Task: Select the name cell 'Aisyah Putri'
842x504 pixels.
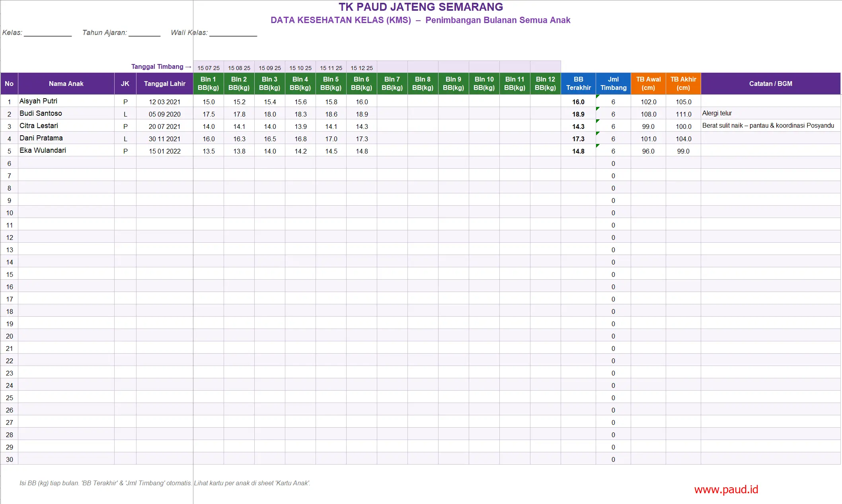Action: click(x=66, y=101)
